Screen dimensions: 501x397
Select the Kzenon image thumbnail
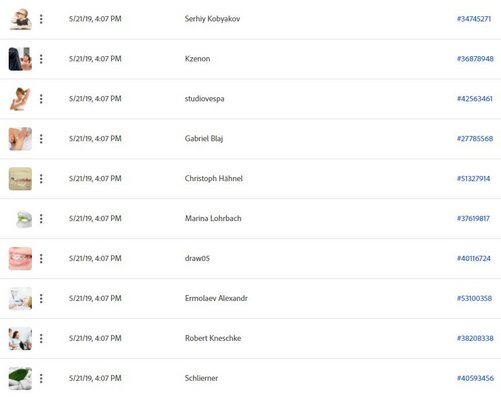click(x=20, y=59)
